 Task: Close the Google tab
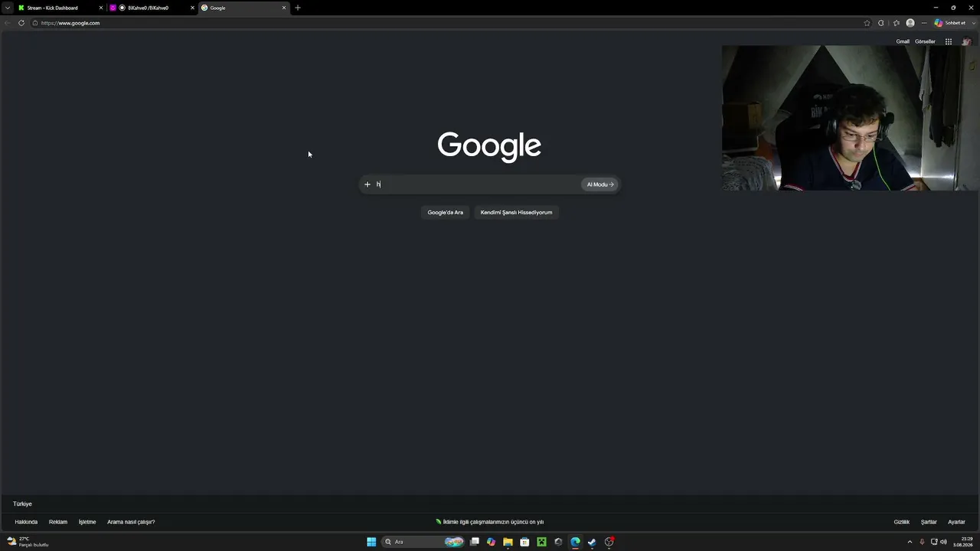(284, 8)
